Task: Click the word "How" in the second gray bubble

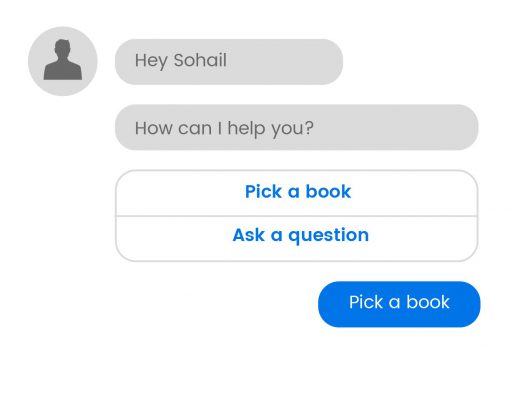Action: (154, 128)
